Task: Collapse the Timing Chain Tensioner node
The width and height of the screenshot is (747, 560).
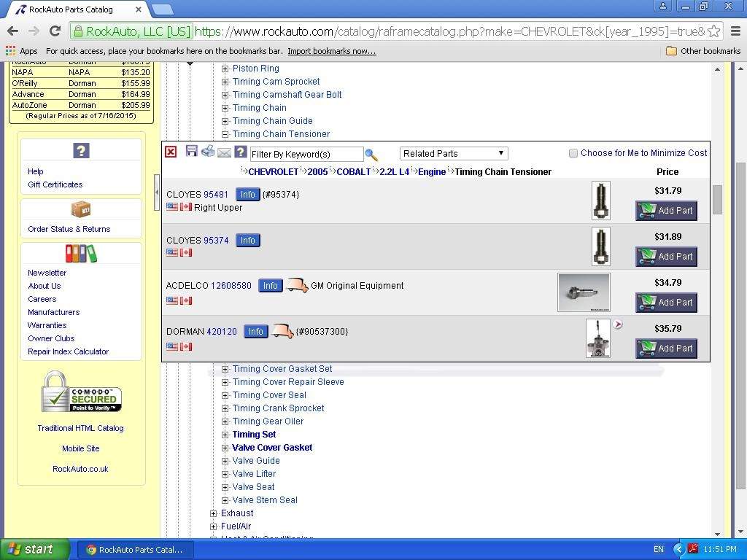Action: [225, 134]
